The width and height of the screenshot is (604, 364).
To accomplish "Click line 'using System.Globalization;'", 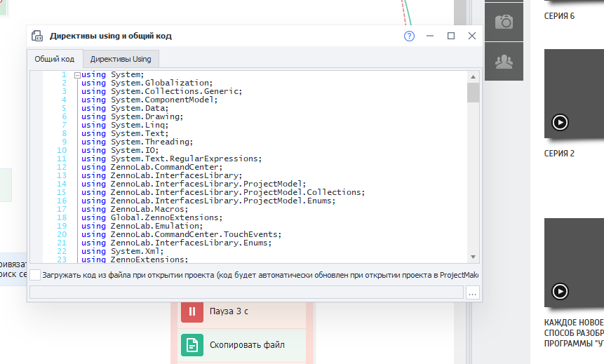I will pos(147,83).
